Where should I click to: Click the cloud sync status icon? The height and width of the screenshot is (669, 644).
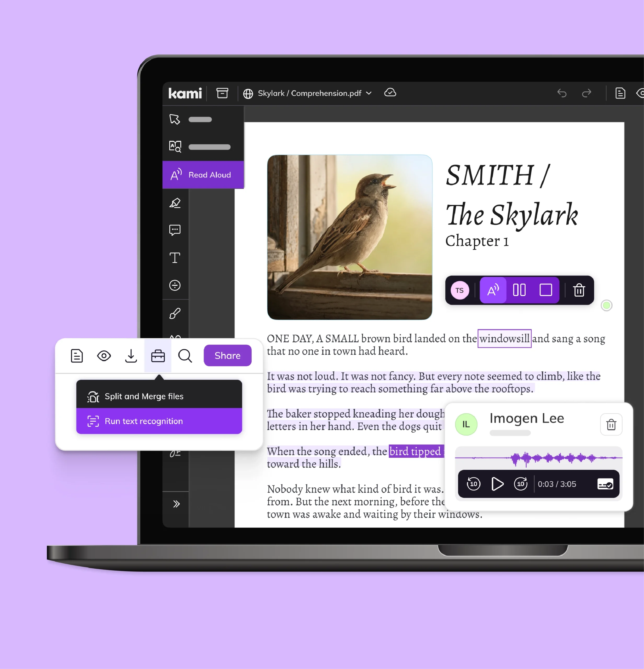click(390, 93)
